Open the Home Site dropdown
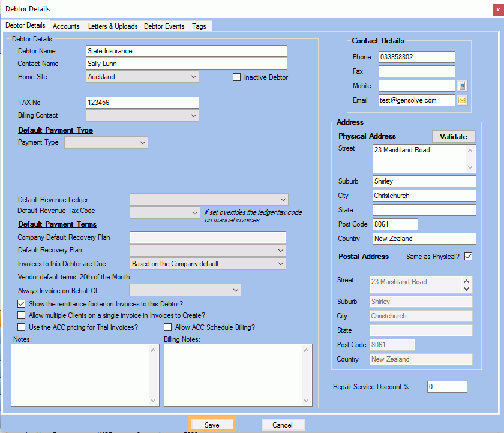504x433 pixels. (193, 77)
